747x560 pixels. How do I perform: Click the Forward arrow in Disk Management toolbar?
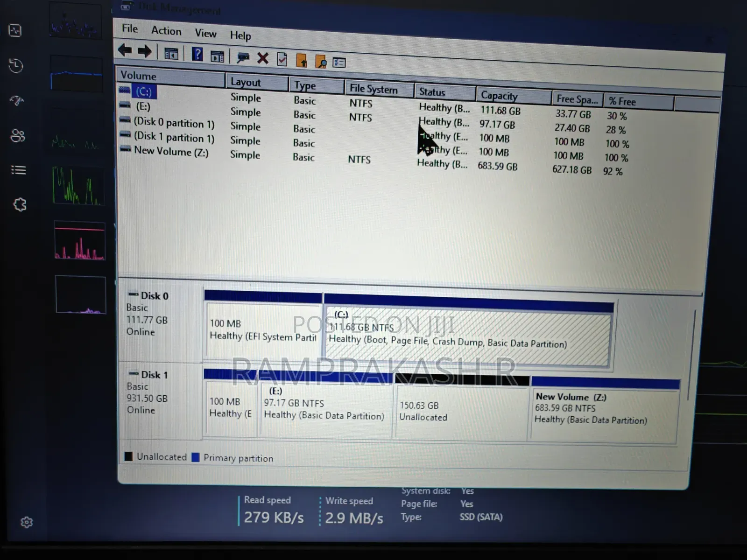point(145,51)
